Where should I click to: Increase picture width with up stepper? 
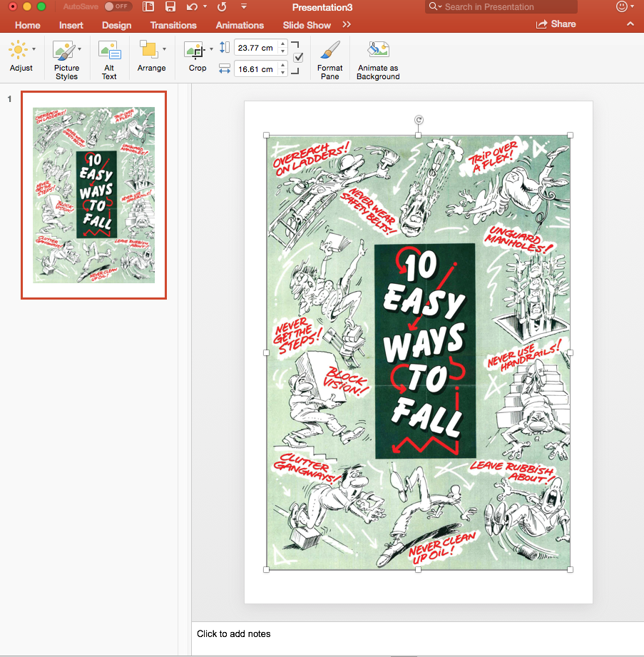[283, 65]
